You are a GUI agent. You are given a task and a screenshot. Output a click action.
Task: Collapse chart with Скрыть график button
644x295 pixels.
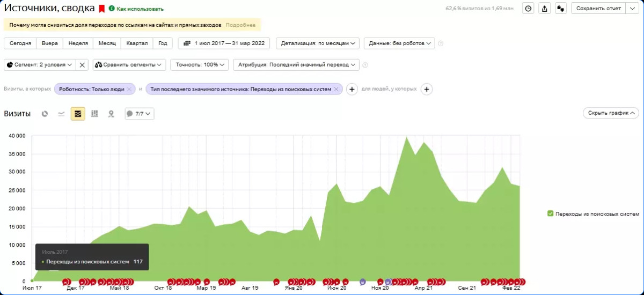tap(611, 113)
